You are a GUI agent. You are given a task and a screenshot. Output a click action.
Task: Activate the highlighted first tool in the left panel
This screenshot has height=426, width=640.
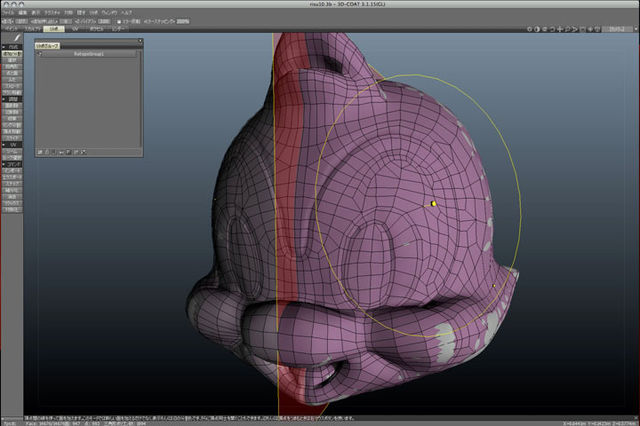point(14,53)
